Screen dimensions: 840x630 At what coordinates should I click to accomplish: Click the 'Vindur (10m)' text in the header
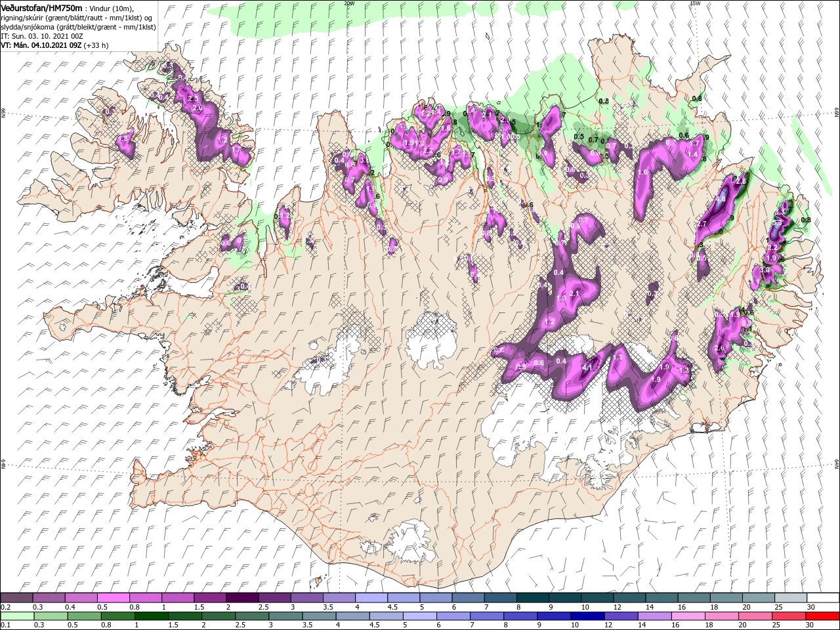click(x=110, y=8)
